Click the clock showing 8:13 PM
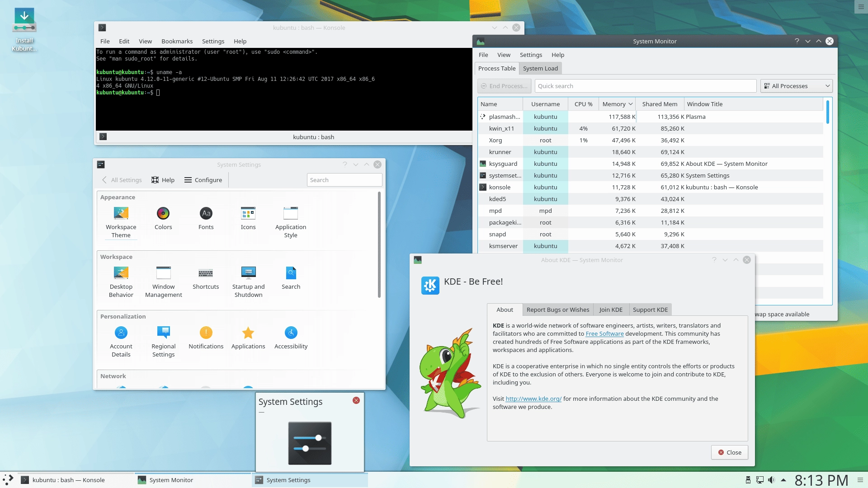The width and height of the screenshot is (868, 488). tap(821, 480)
